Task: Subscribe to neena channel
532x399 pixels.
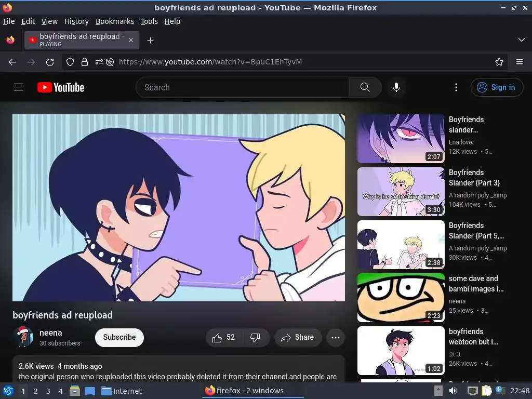Action: [x=119, y=337]
